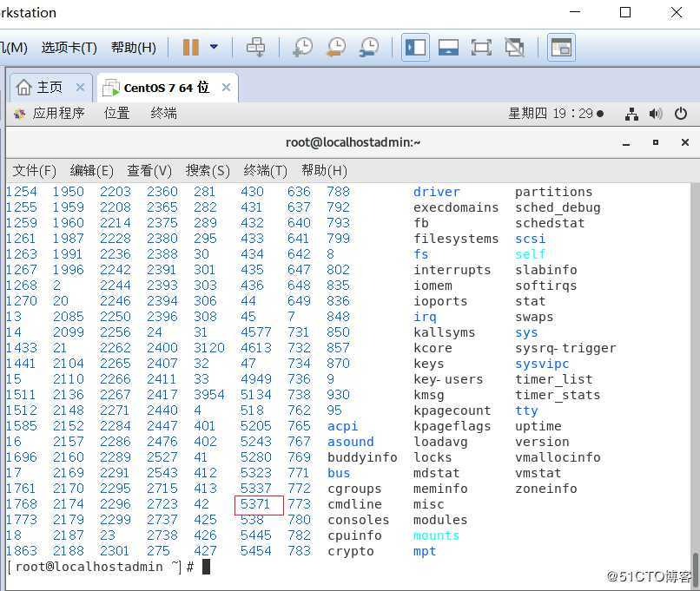Viewport: 700px width, 591px height.
Task: Click the cyan 'mounts' entry
Action: (436, 535)
